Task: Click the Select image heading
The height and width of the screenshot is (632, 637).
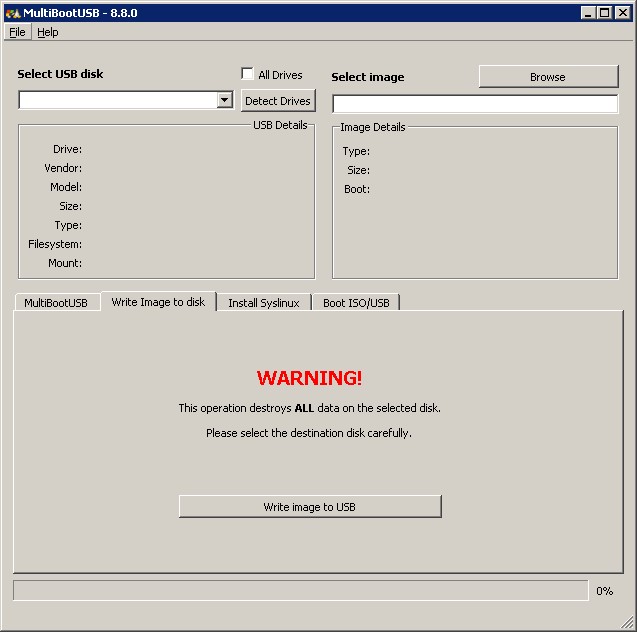Action: pyautogui.click(x=368, y=77)
